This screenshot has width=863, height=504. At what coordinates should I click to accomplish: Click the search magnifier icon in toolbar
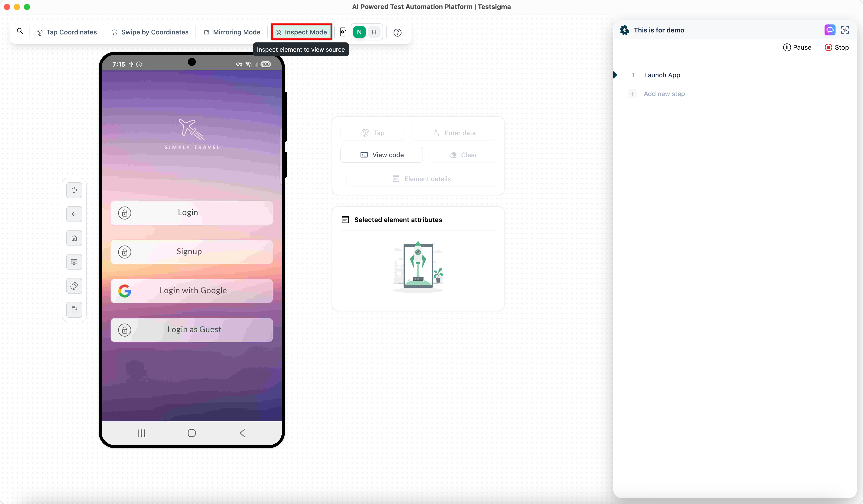pos(20,31)
